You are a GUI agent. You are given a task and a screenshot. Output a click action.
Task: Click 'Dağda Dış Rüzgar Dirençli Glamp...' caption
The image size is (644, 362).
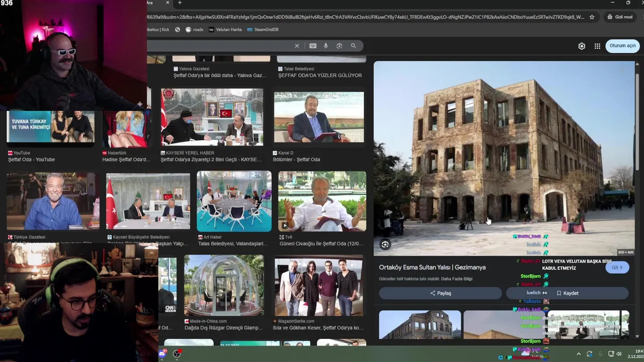click(224, 328)
